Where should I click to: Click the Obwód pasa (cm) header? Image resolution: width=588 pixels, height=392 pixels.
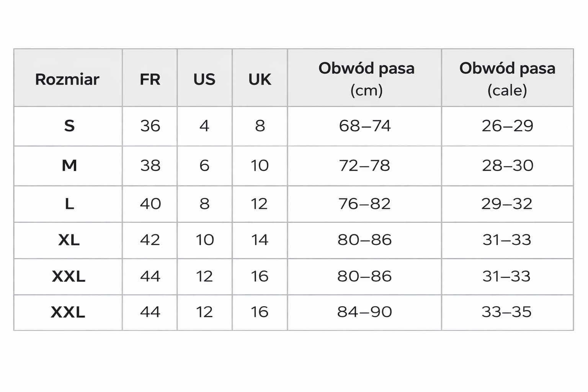tap(366, 78)
